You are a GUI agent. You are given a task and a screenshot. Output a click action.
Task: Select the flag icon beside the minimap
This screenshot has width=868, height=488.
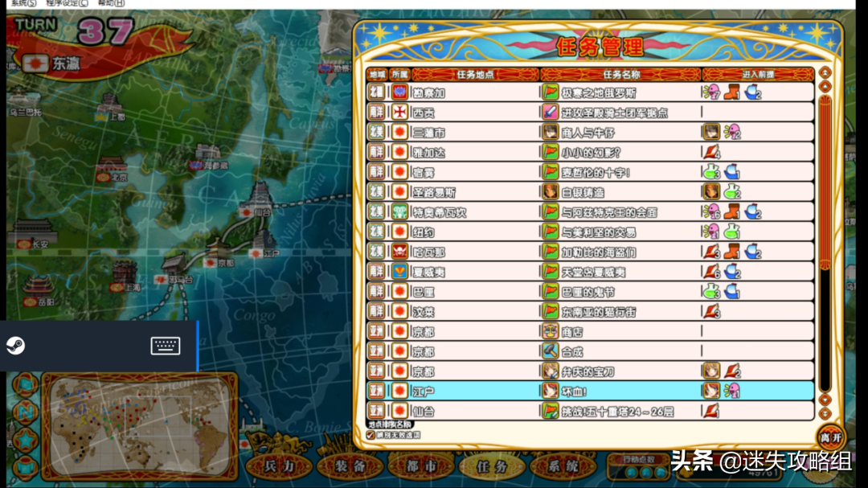tap(26, 384)
